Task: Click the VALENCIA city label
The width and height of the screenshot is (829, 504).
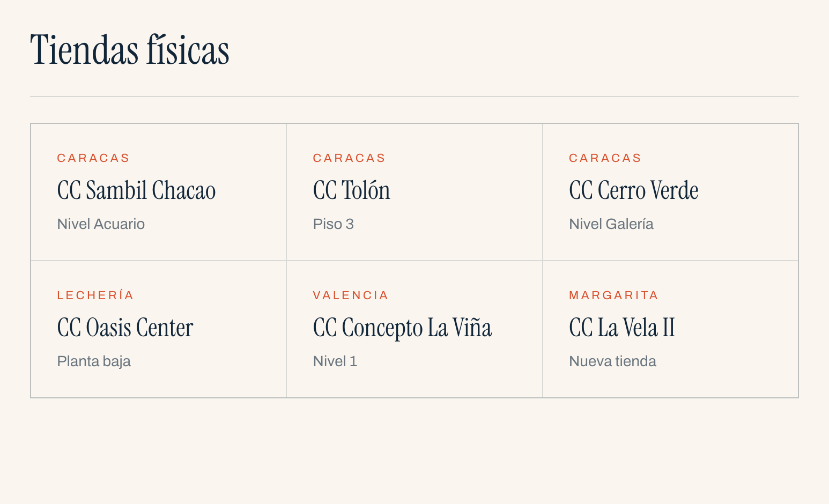Action: [x=351, y=295]
